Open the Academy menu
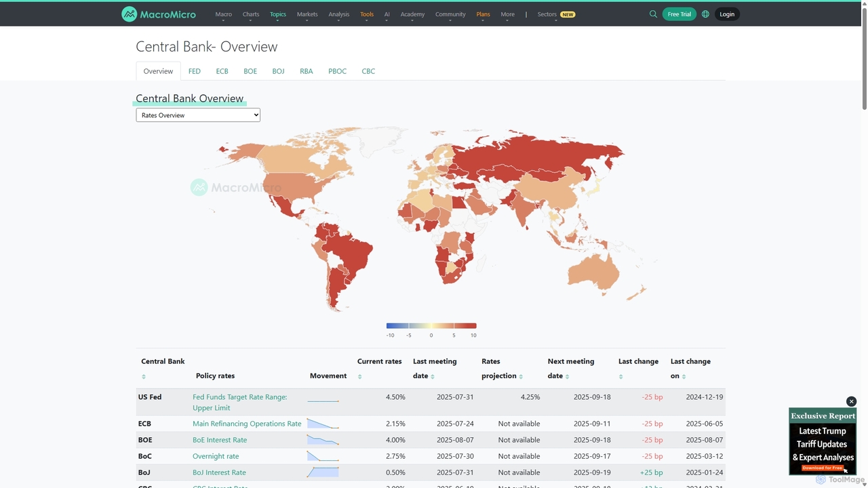868x488 pixels. (412, 14)
